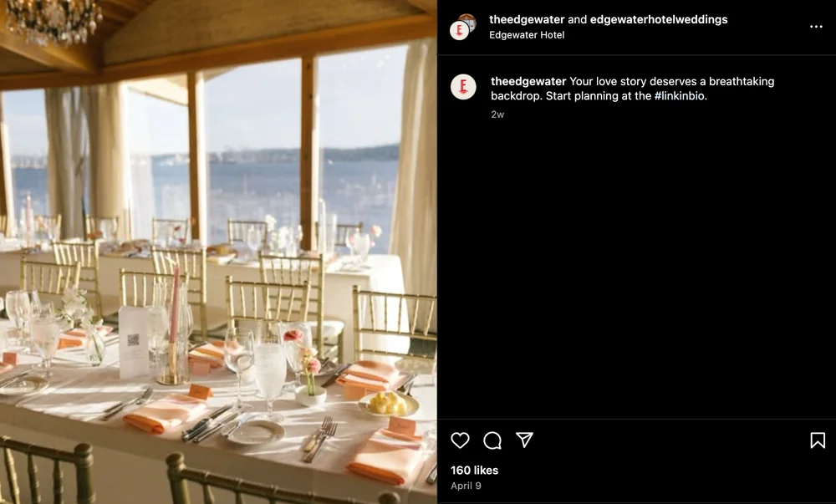Open the Edgewater Hotel location link
The image size is (836, 504).
click(x=526, y=35)
